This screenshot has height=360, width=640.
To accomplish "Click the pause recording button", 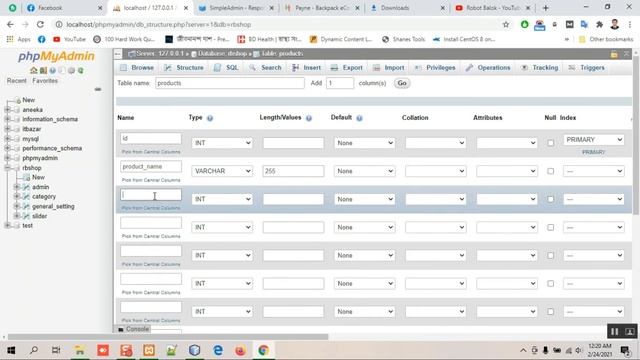I will click(x=615, y=331).
